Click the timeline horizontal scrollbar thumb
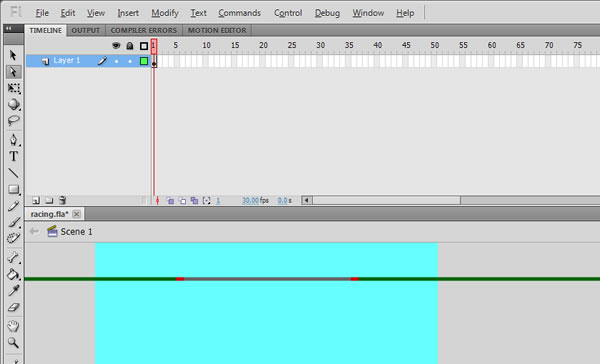 [x=386, y=200]
